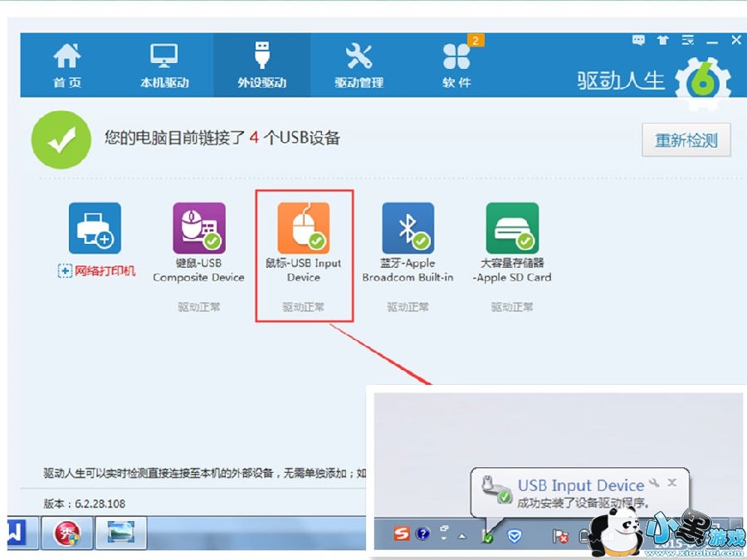The height and width of the screenshot is (560, 747).
Task: Click the device icon in the notification balloon
Action: tap(496, 489)
